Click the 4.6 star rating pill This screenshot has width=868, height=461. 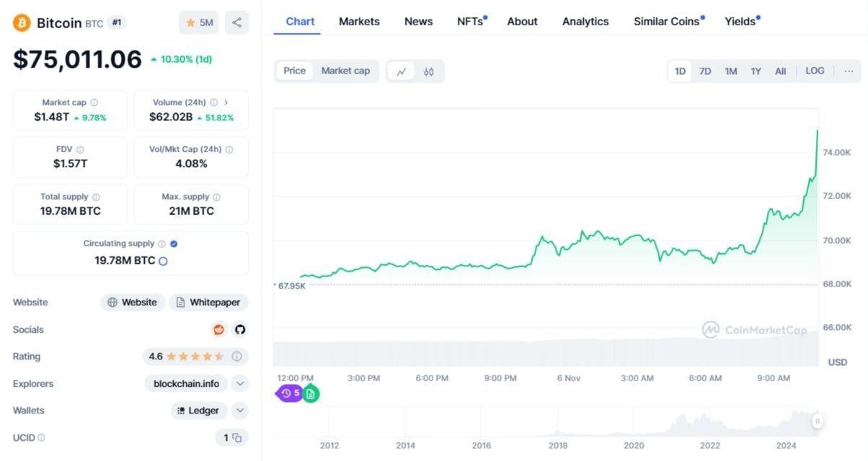(195, 357)
